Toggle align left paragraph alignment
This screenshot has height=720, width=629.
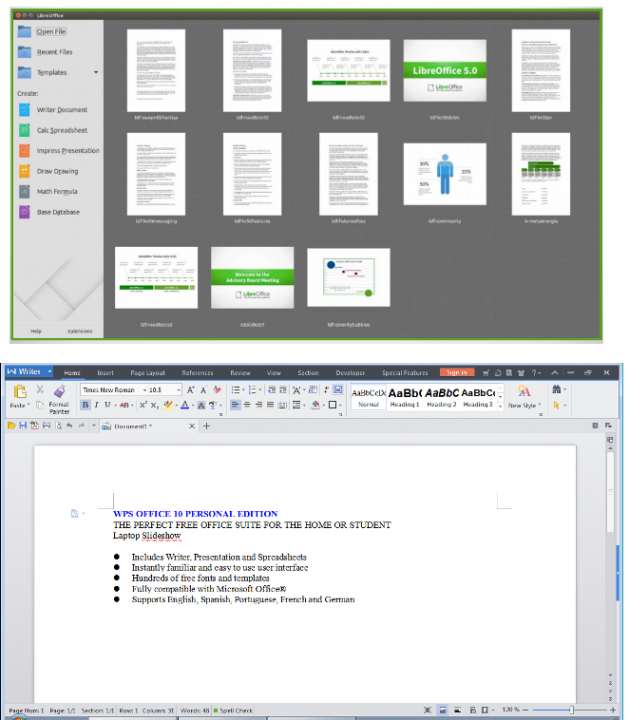coord(235,405)
